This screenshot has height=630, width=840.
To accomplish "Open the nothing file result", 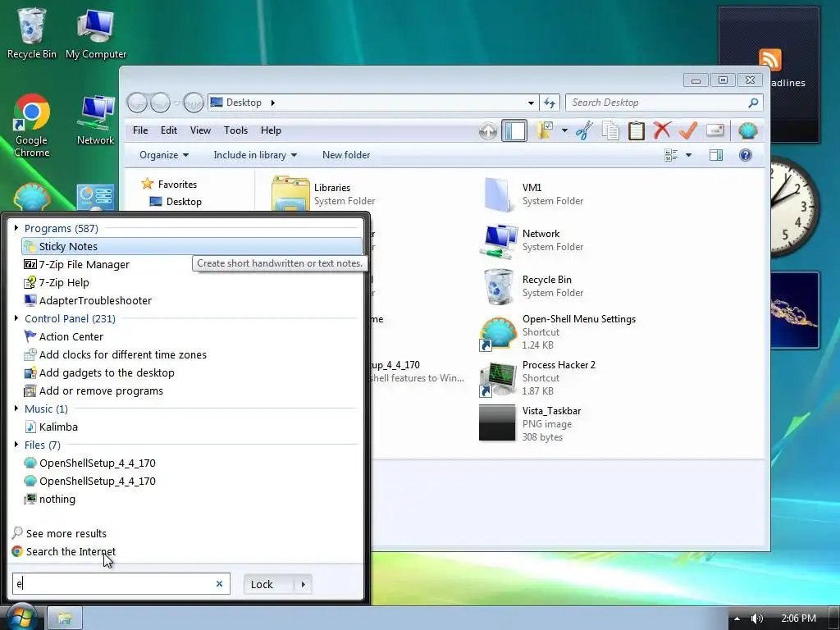I will [x=50, y=500].
